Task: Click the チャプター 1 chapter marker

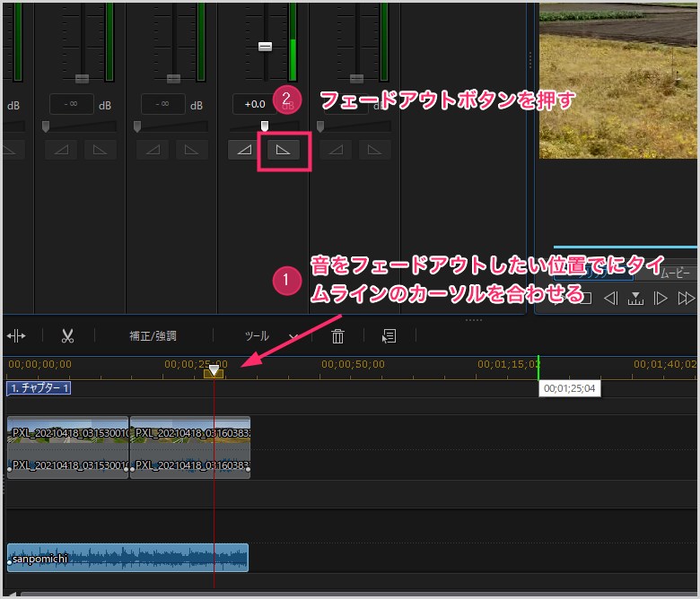Action: (x=39, y=388)
